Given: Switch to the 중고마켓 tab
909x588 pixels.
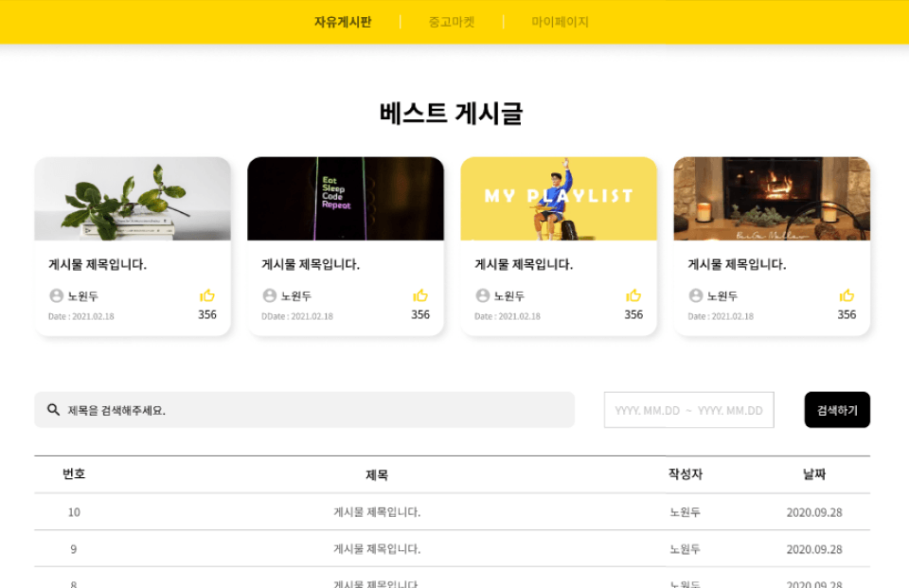Looking at the screenshot, I should tap(452, 22).
